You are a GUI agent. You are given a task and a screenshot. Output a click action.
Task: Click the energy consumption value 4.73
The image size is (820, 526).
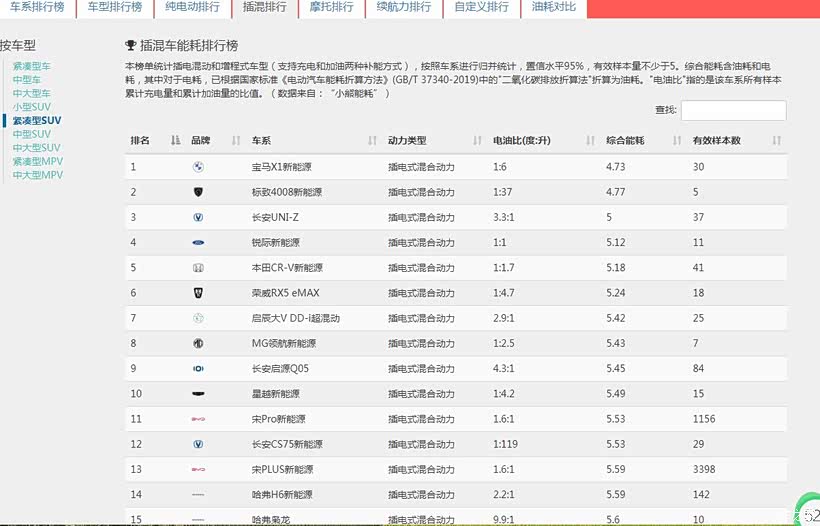tap(616, 167)
